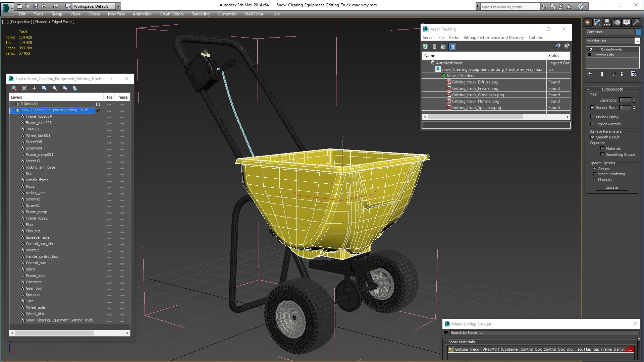Open the Workspace Default dropdown
The height and width of the screenshot is (362, 644).
94,6
